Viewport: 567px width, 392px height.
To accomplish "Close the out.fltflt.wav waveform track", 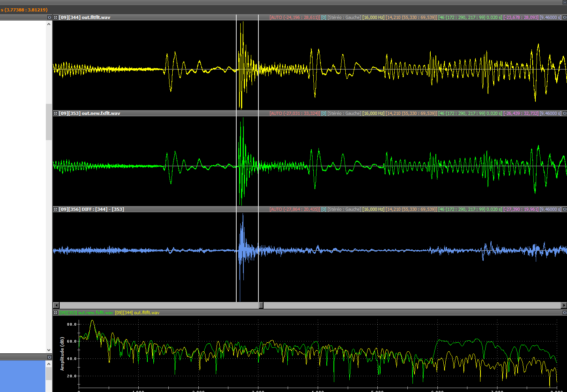I will tap(565, 17).
